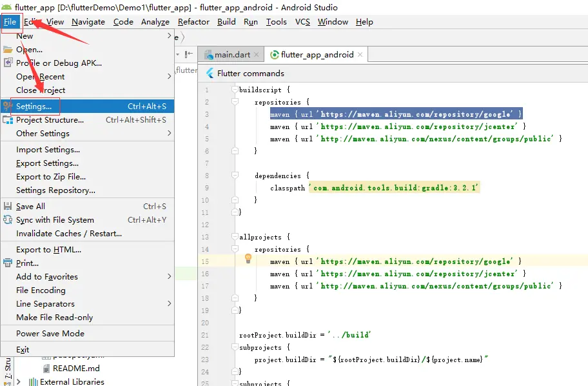Open the File menu
This screenshot has height=386, width=588.
pyautogui.click(x=10, y=22)
